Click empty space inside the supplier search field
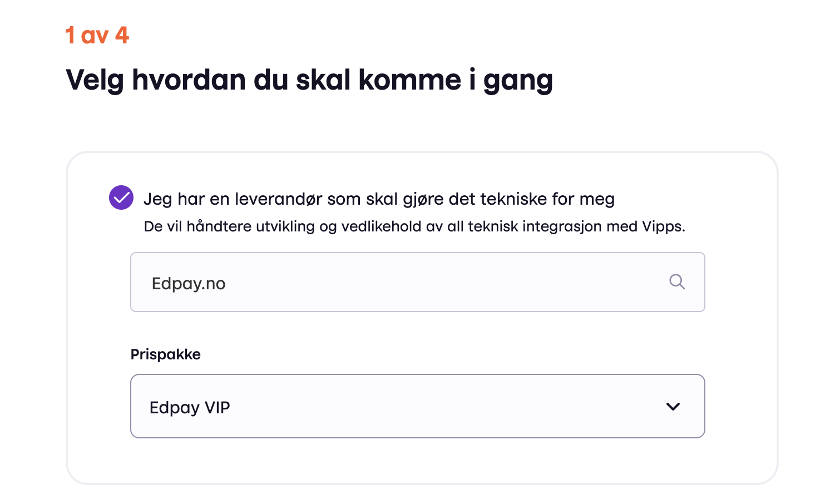Viewport: 840px width, 504px height. pos(445,282)
